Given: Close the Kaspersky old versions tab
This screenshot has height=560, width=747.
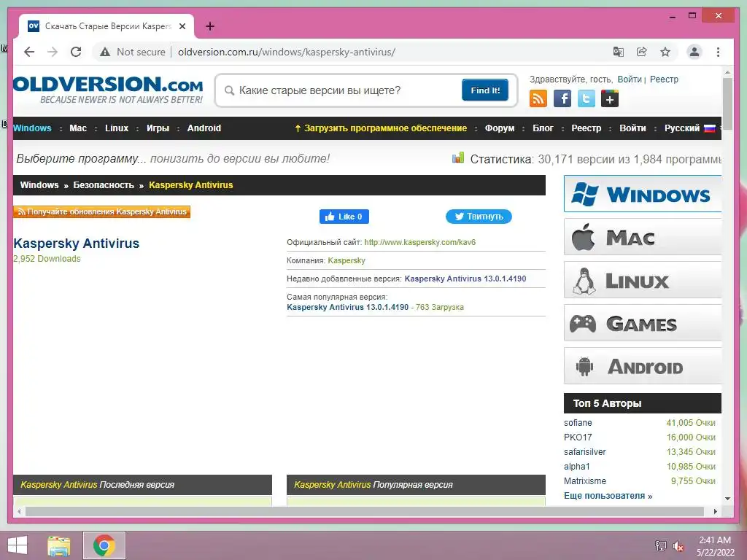Looking at the screenshot, I should [182, 26].
